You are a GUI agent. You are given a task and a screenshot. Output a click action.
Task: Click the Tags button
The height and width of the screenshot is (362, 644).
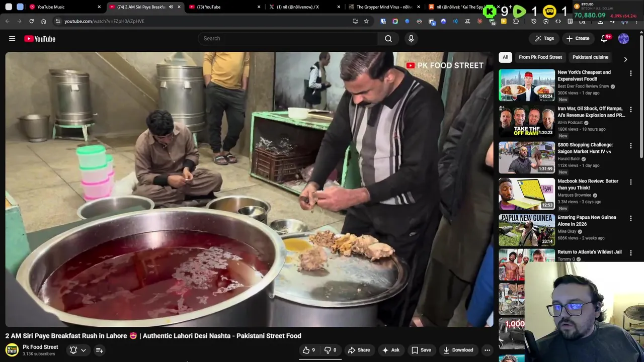[544, 39]
